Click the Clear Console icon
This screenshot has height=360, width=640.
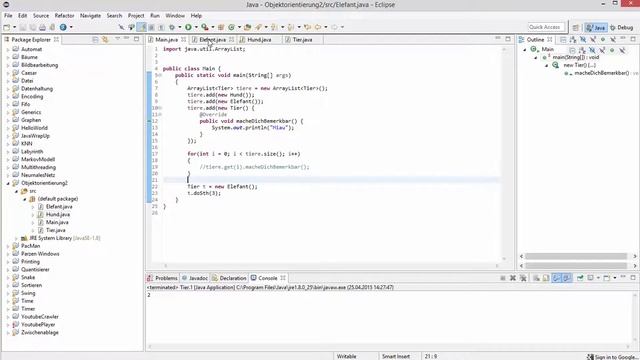coord(536,278)
